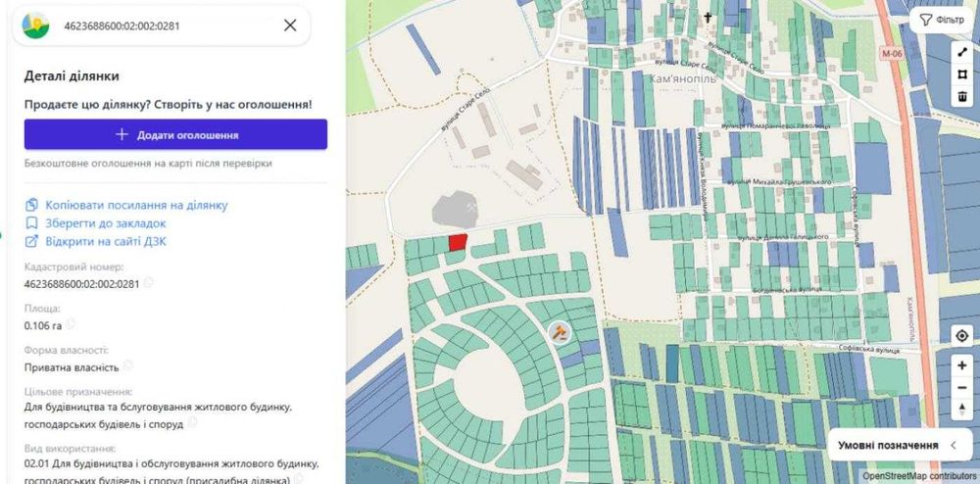Copy the cadastral number via its copy icon
Screen dimensions: 980x484
(148, 283)
